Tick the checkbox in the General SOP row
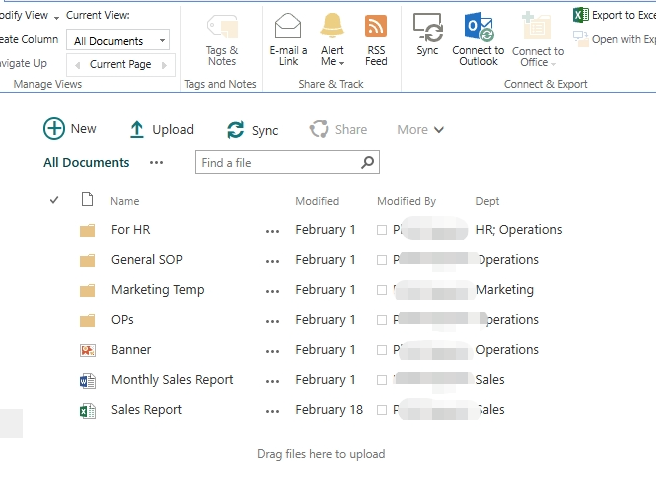The image size is (656, 479). pyautogui.click(x=382, y=260)
